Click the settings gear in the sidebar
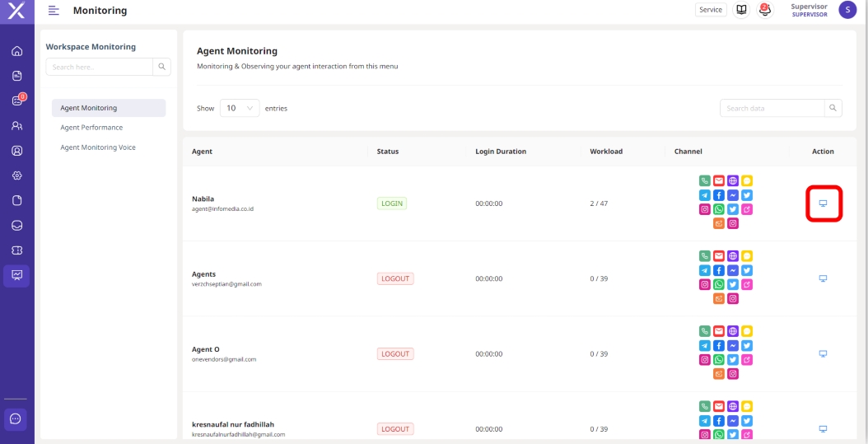Viewport: 868px width, 444px height. point(16,175)
